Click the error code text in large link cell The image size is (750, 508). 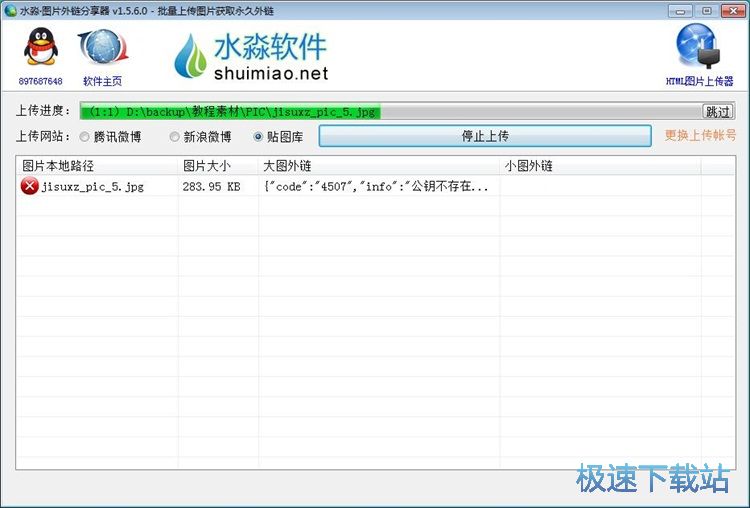pyautogui.click(x=376, y=186)
